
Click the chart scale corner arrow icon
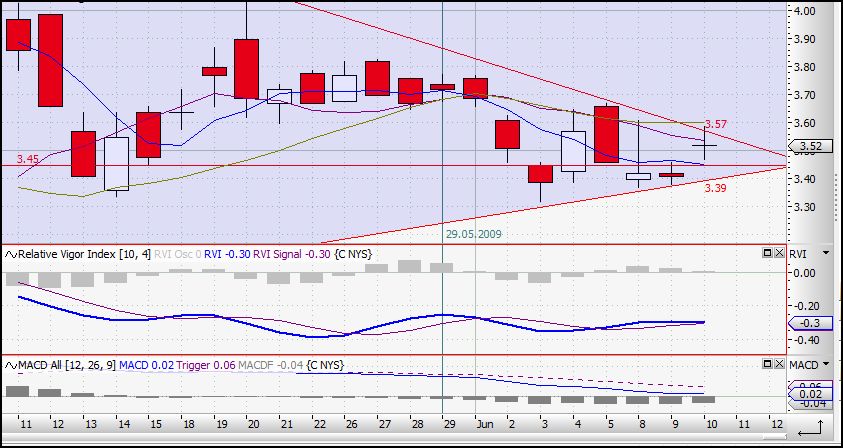click(x=812, y=428)
